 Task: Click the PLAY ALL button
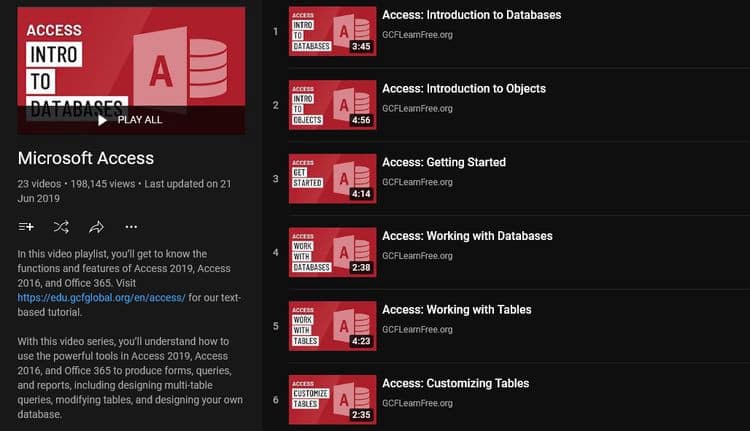click(131, 120)
